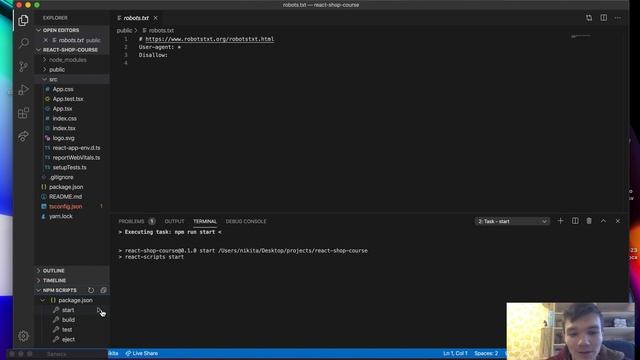Open README.md in the file tree
The image size is (640, 360).
tap(65, 197)
